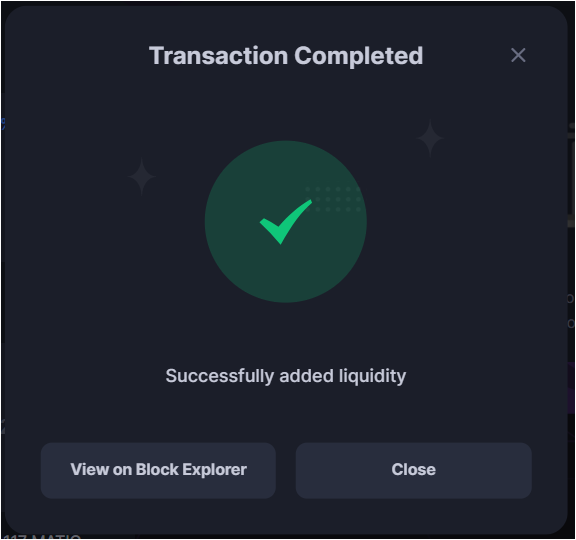Image resolution: width=576 pixels, height=540 pixels.
Task: Dismiss dialog with the X icon
Action: [x=518, y=55]
